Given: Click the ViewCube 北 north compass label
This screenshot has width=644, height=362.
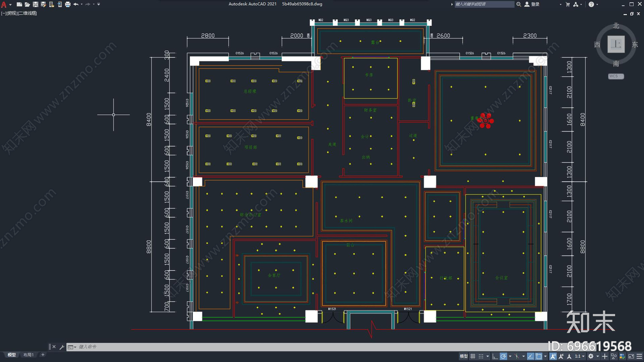Looking at the screenshot, I should click(616, 26).
